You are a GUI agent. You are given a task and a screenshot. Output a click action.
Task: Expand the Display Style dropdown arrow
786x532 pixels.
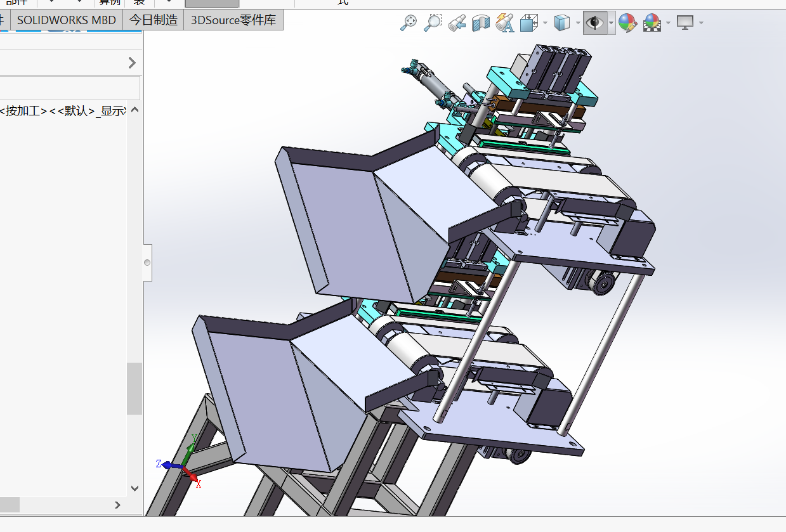[x=578, y=23]
